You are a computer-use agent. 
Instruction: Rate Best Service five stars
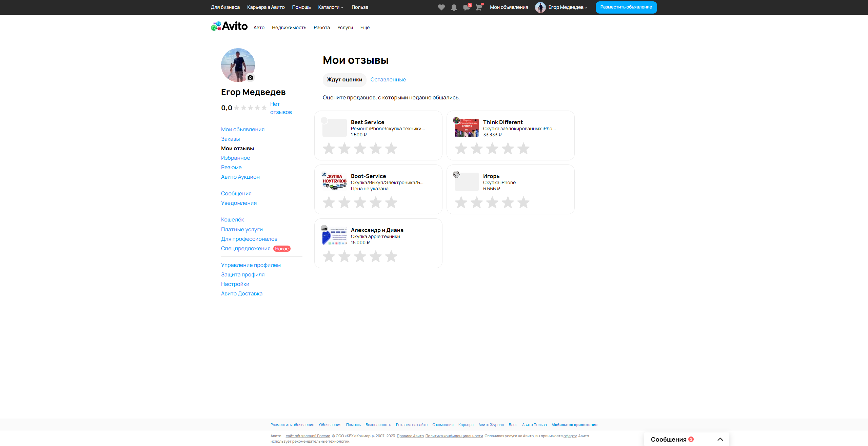click(391, 149)
